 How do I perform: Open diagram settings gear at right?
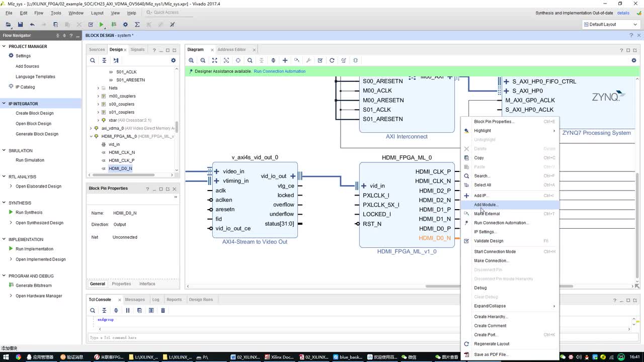[x=634, y=60]
